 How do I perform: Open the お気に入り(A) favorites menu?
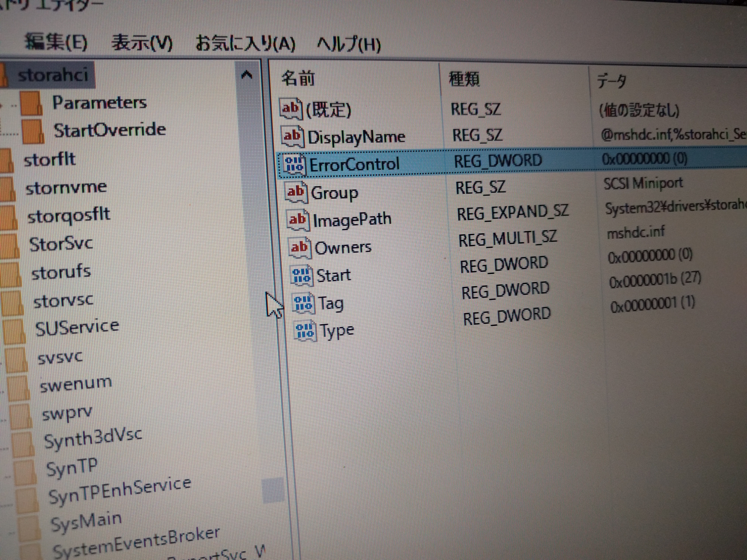pos(245,44)
